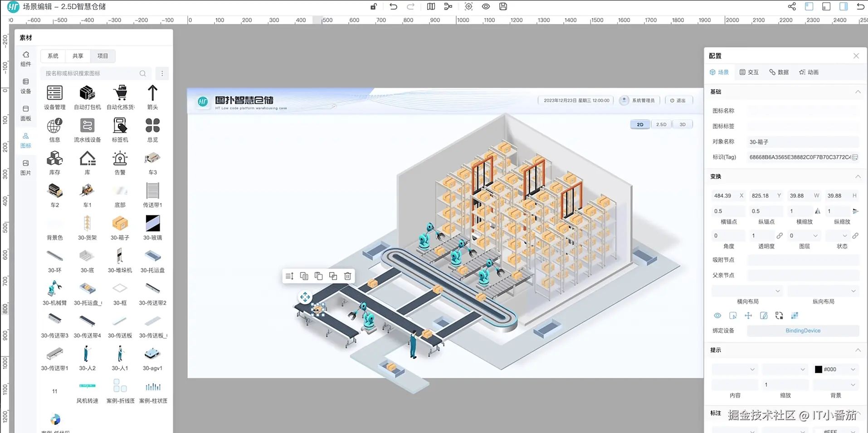Click the 系统管理员 user button

click(x=639, y=101)
